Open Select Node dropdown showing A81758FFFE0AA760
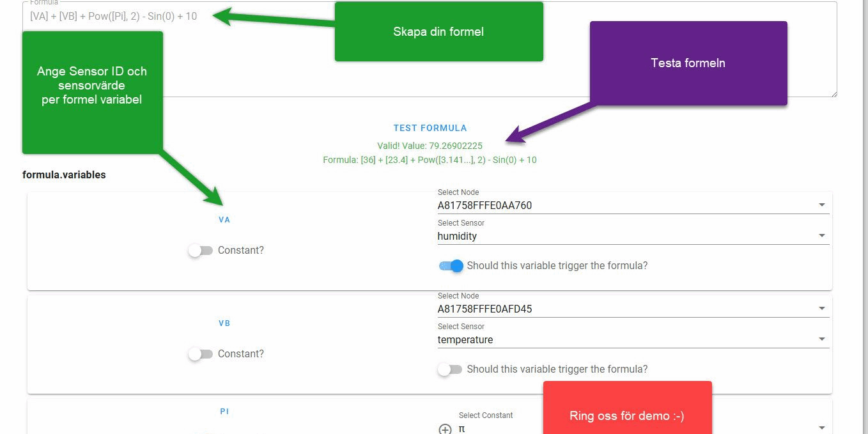This screenshot has width=868, height=434. click(633, 205)
